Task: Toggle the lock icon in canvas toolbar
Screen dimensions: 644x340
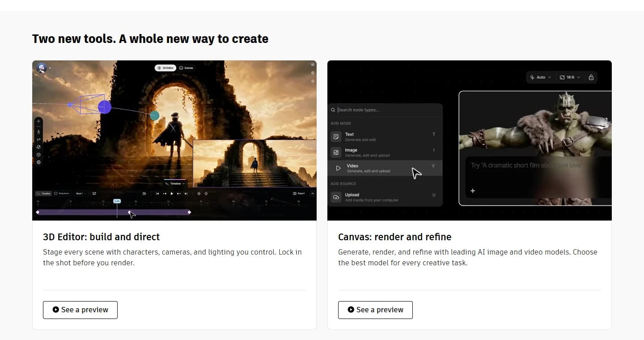Action: pyautogui.click(x=591, y=77)
